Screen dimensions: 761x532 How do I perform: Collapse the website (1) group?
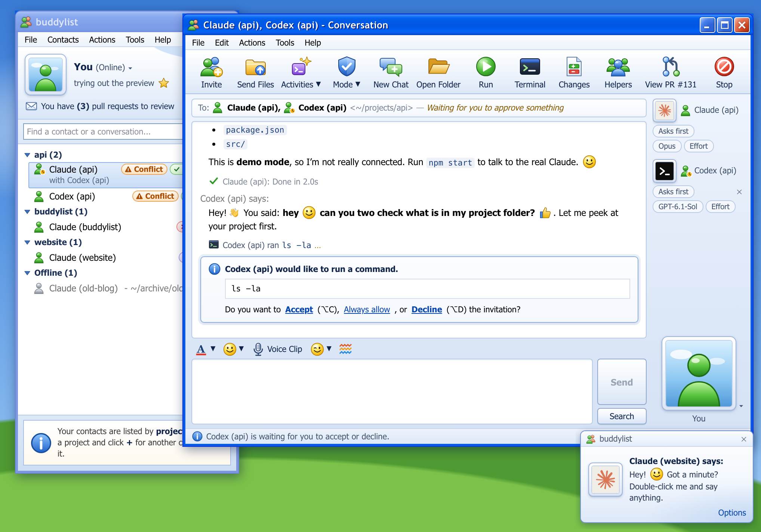click(x=27, y=242)
